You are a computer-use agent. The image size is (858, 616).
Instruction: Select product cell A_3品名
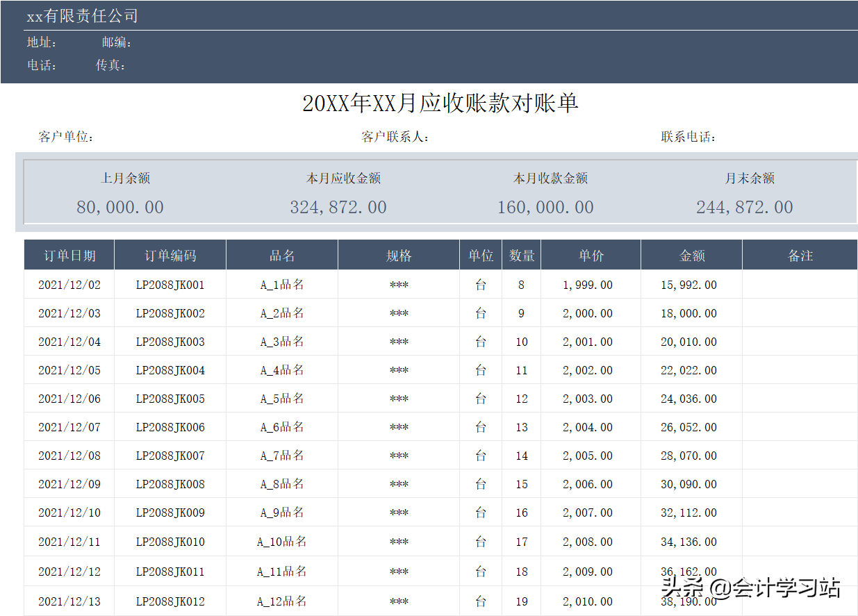point(282,342)
